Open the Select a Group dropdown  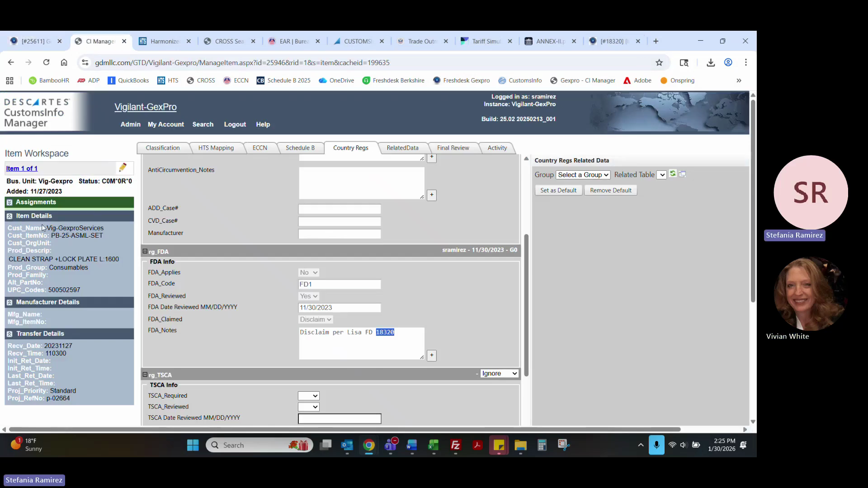tap(583, 175)
